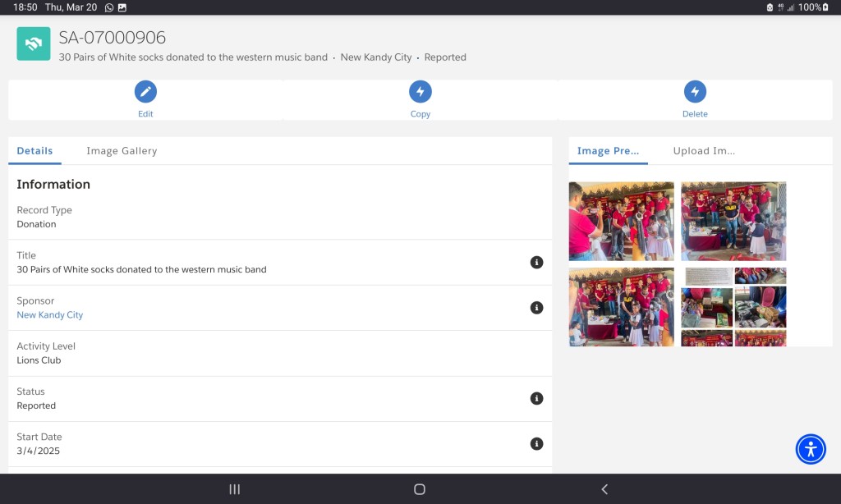
Task: Tap the Edit pencil icon
Action: (145, 92)
